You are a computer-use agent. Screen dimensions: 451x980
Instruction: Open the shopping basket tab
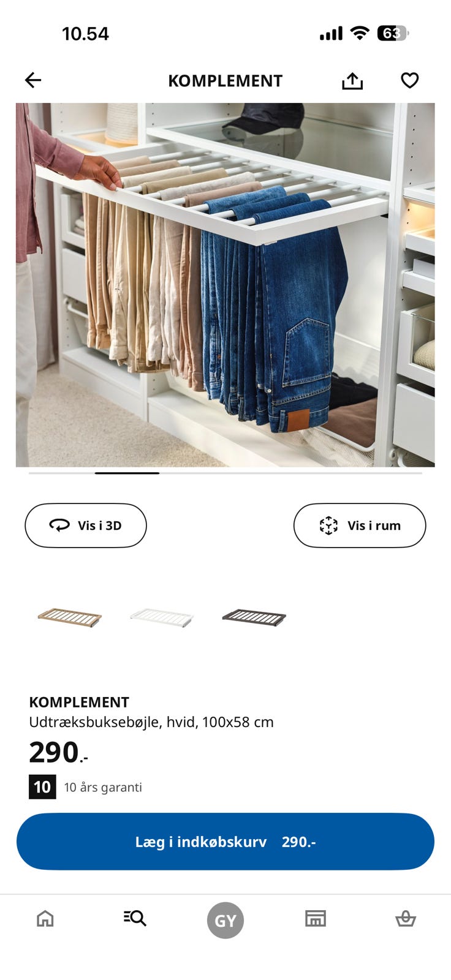405,918
